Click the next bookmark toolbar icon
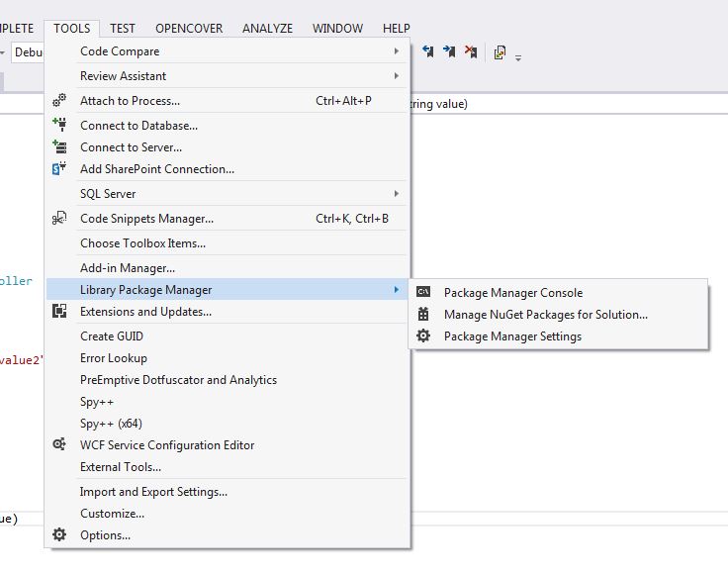The height and width of the screenshot is (575, 728). click(449, 51)
